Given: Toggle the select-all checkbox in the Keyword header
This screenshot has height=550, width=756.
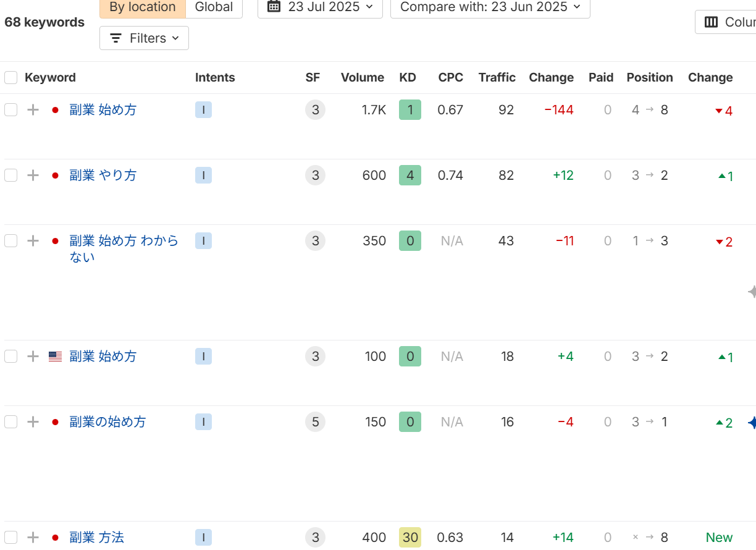Looking at the screenshot, I should (11, 78).
